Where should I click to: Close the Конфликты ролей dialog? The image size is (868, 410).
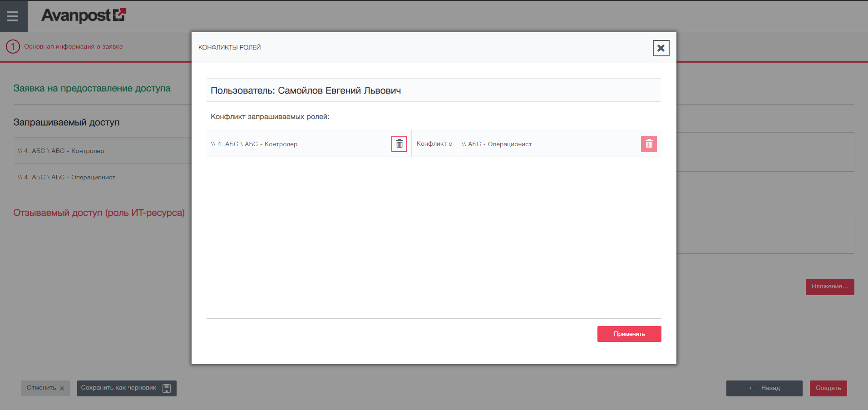pyautogui.click(x=661, y=48)
